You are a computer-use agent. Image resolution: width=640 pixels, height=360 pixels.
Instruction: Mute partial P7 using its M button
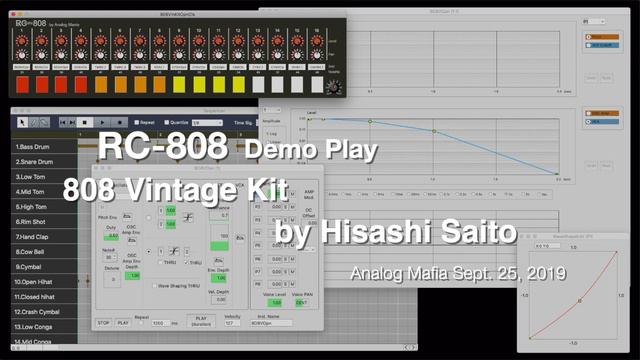pos(292,271)
